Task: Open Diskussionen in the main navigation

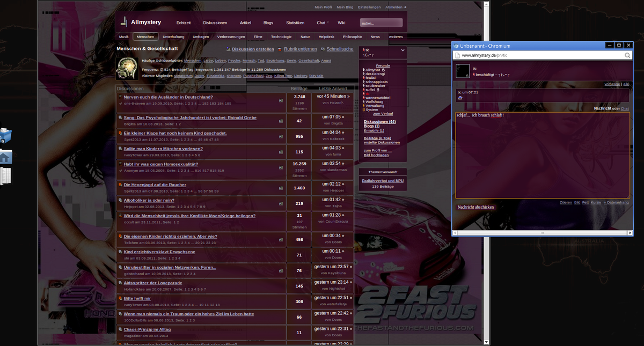Action: [x=215, y=23]
